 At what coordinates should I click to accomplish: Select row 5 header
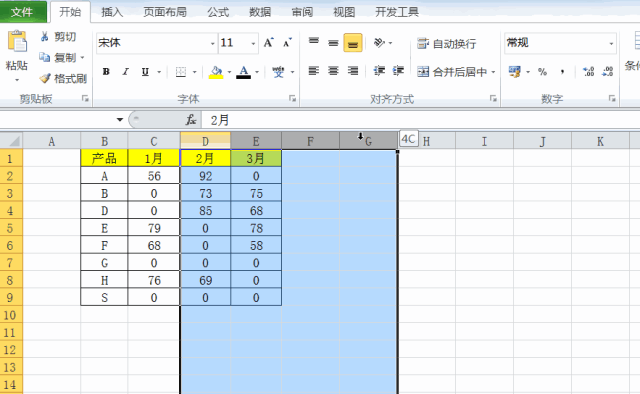(11, 228)
